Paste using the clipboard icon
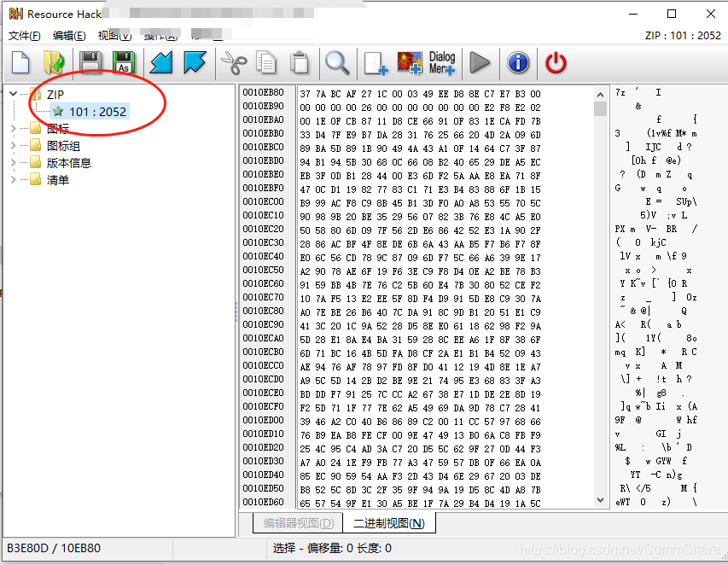 coord(300,62)
